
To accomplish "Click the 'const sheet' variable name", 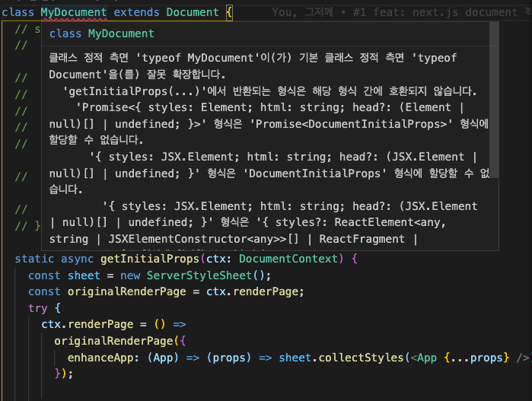I will [x=84, y=275].
